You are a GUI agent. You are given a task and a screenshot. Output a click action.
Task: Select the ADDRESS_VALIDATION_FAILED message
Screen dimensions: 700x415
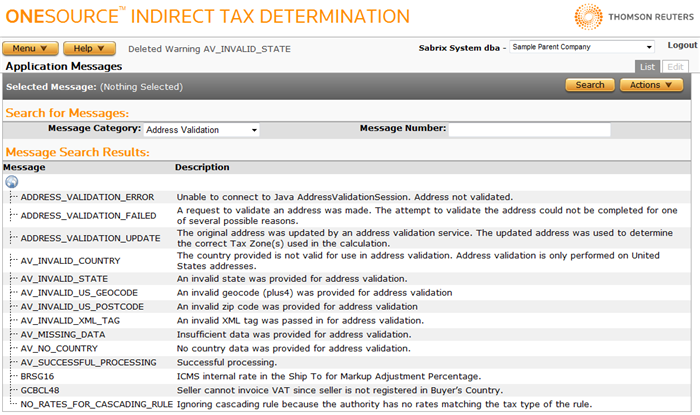point(88,215)
